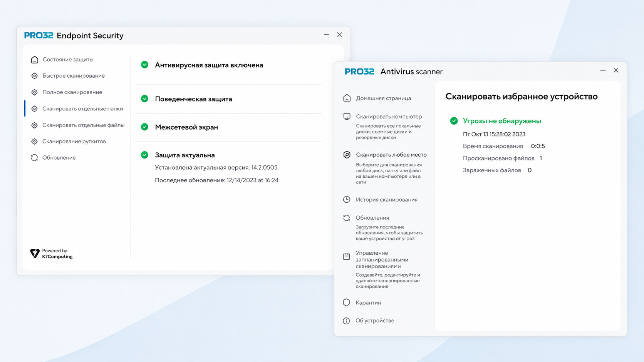Go to Домашняя страница in scanner
This screenshot has width=644, height=362.
[x=384, y=98]
